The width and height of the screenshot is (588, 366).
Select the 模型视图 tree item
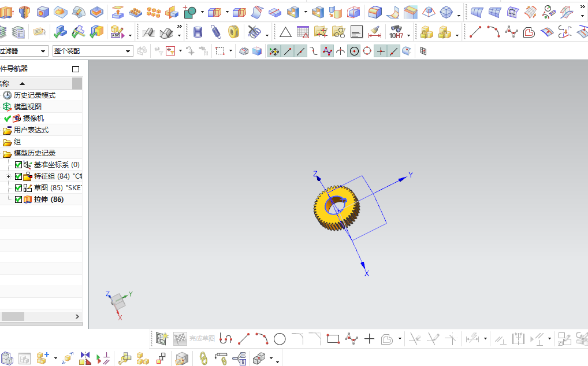coord(28,107)
